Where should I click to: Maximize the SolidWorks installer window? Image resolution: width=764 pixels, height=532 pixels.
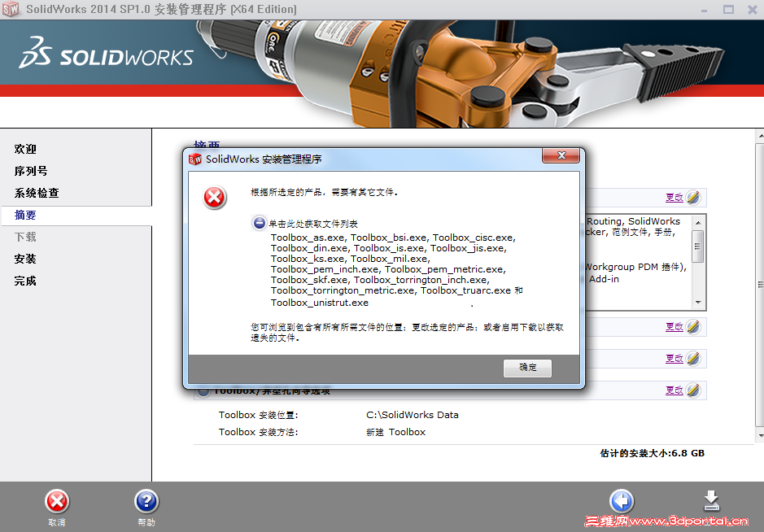(x=728, y=9)
